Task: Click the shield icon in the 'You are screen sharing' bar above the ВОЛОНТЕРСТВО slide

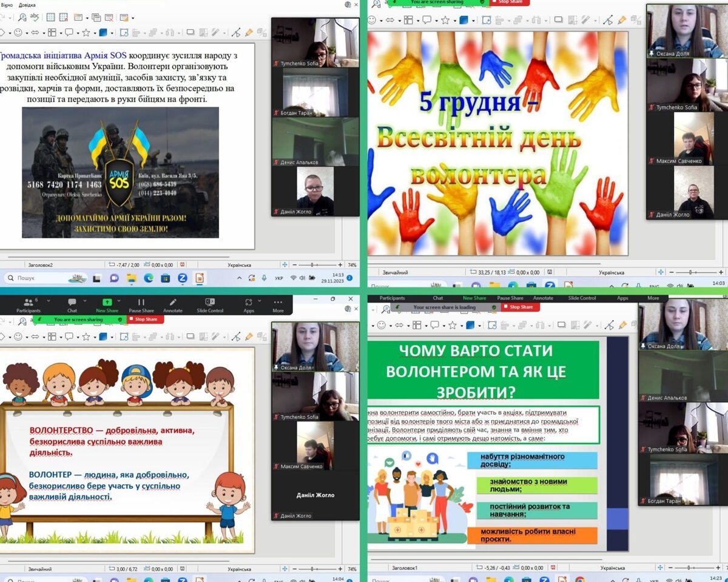Action: click(x=120, y=319)
